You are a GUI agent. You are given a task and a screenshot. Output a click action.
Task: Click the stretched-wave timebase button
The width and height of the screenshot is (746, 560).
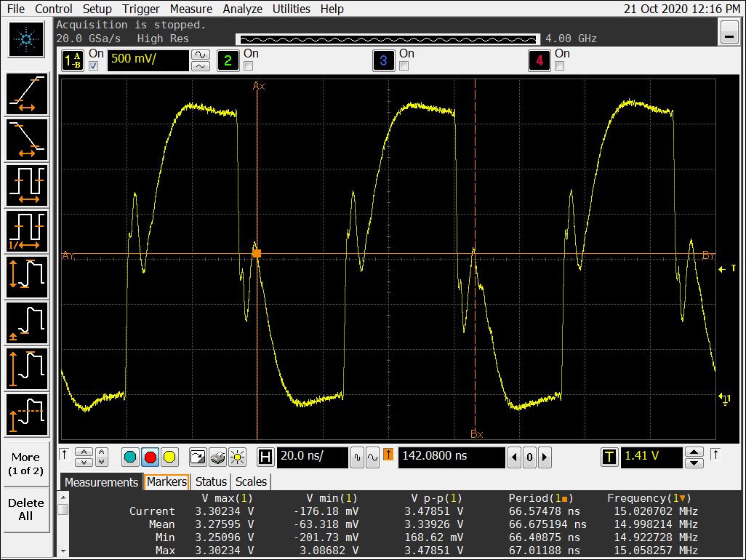(372, 457)
